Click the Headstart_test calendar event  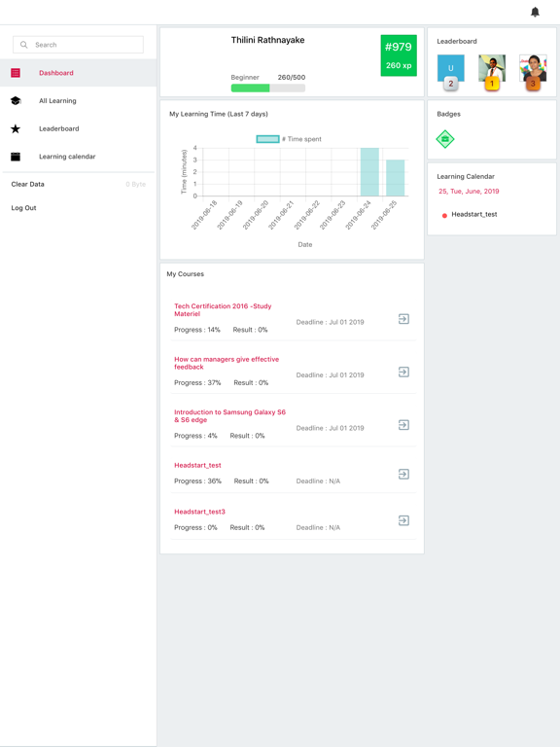click(x=473, y=214)
